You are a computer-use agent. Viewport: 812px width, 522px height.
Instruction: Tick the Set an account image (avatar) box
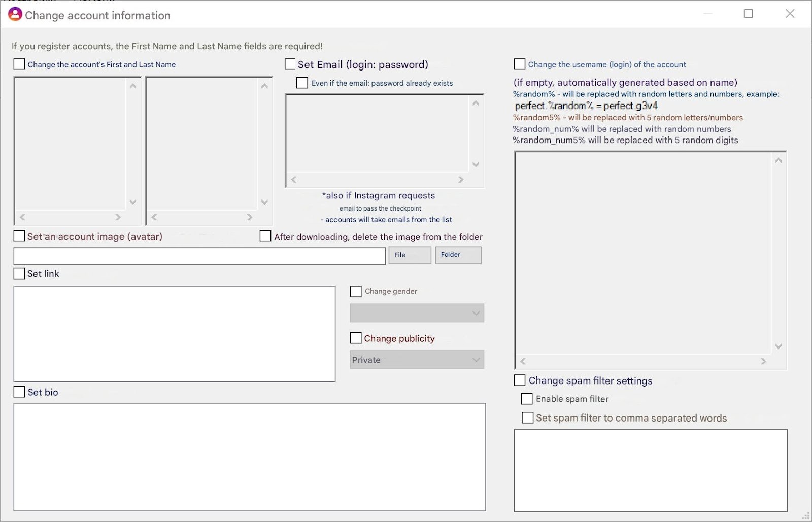click(19, 236)
